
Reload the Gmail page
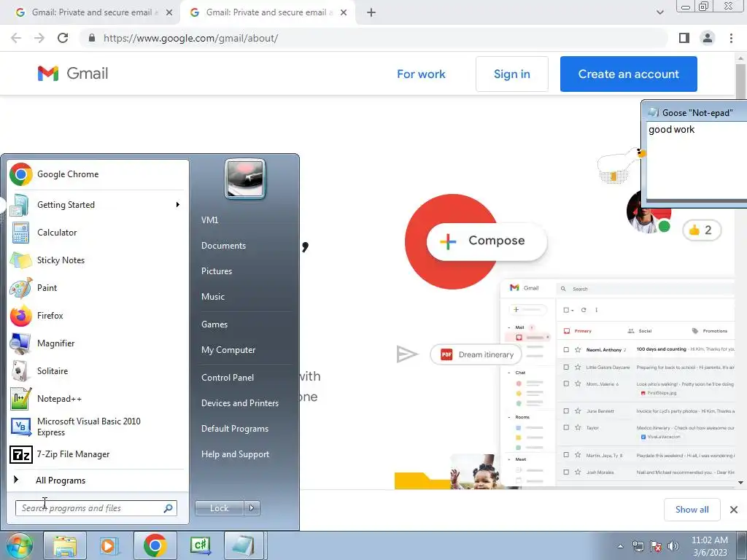(x=63, y=38)
